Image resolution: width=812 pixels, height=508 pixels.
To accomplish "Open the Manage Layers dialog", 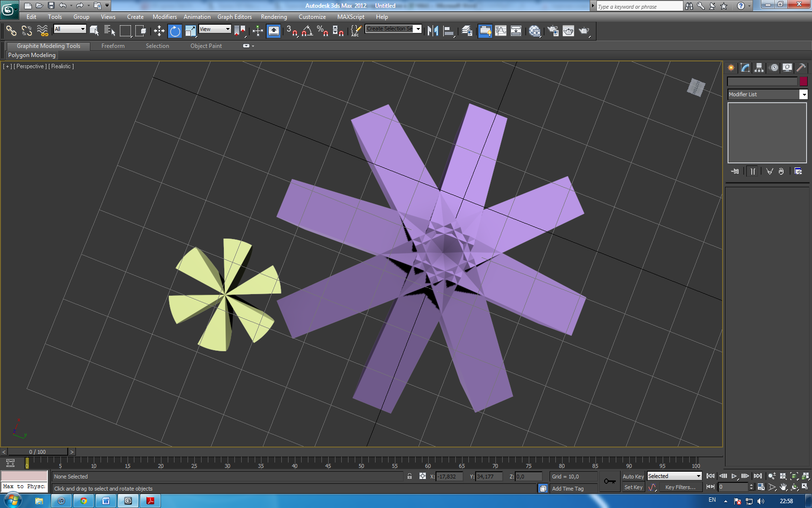I will pos(467,31).
